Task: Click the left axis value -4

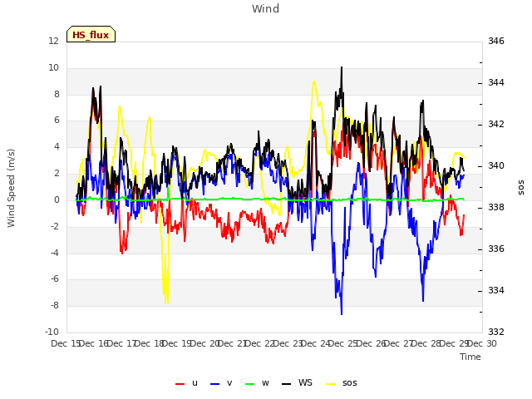Action: pos(55,253)
